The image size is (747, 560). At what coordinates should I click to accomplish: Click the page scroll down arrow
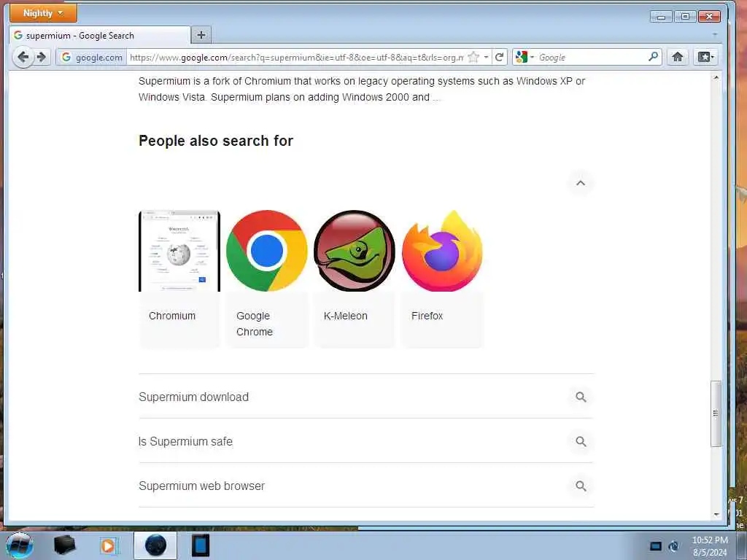(716, 514)
